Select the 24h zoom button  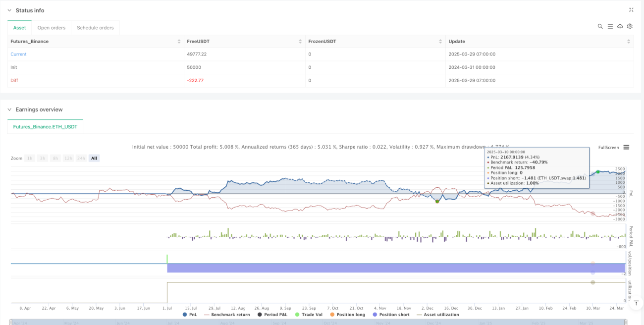tap(81, 158)
